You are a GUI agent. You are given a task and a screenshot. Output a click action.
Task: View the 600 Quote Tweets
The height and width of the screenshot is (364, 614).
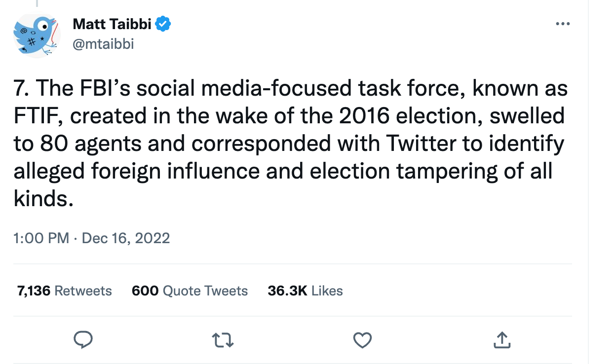[x=190, y=291]
